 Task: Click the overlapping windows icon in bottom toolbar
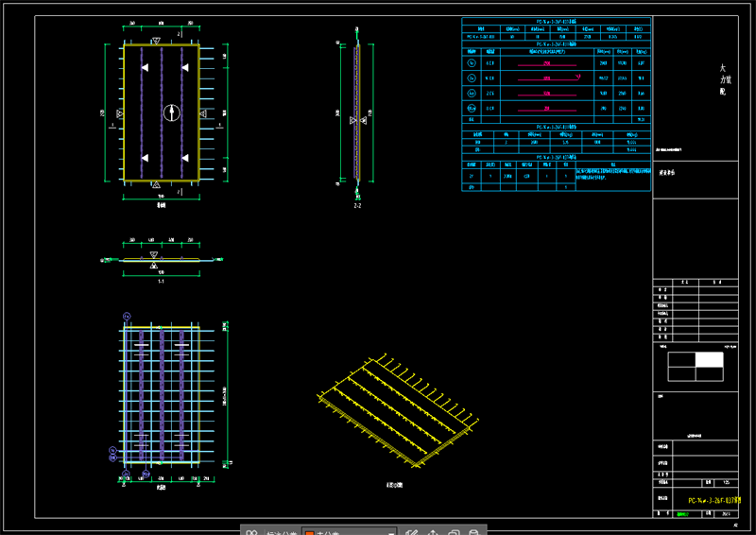454,532
